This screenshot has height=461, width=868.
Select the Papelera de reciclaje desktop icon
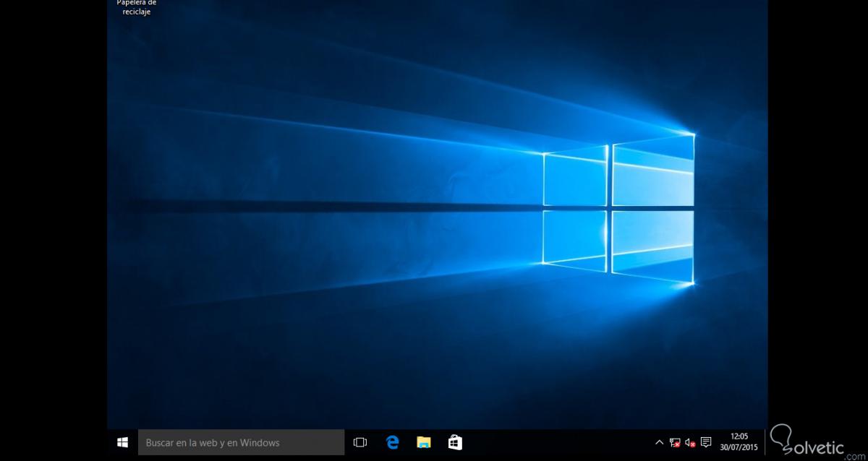tap(136, 8)
